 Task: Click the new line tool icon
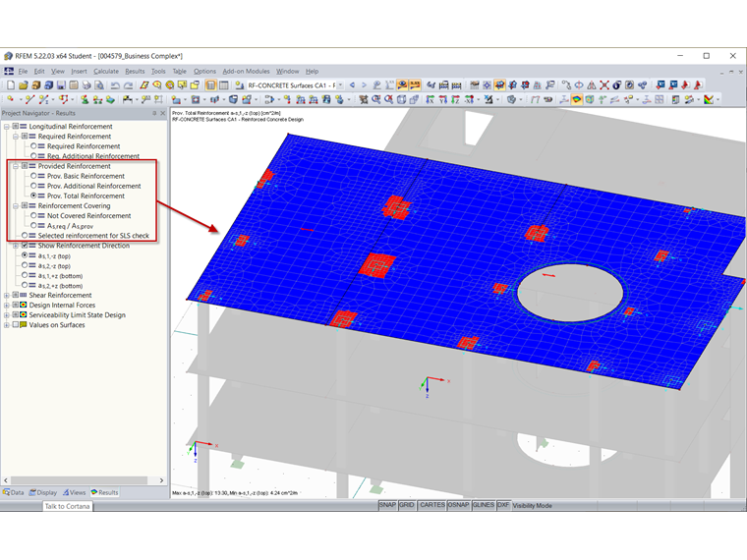coord(30,99)
